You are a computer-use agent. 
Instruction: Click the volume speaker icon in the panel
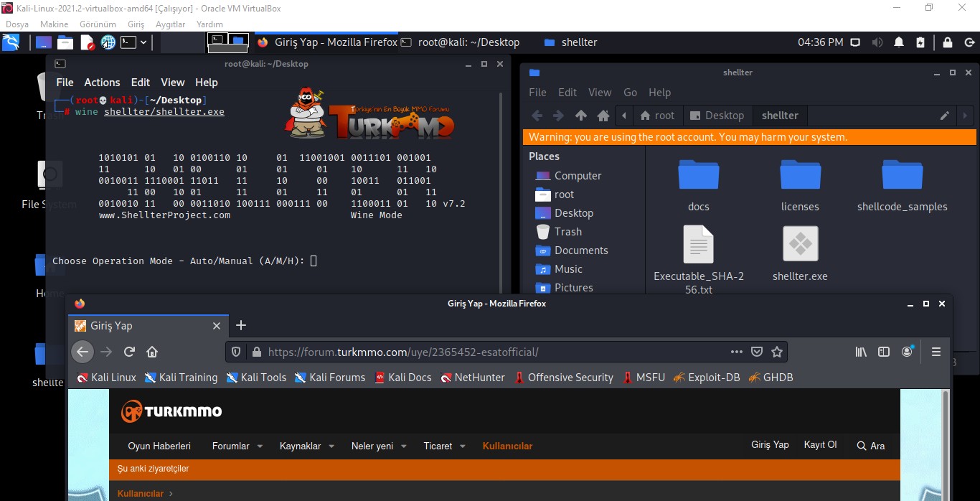point(877,42)
